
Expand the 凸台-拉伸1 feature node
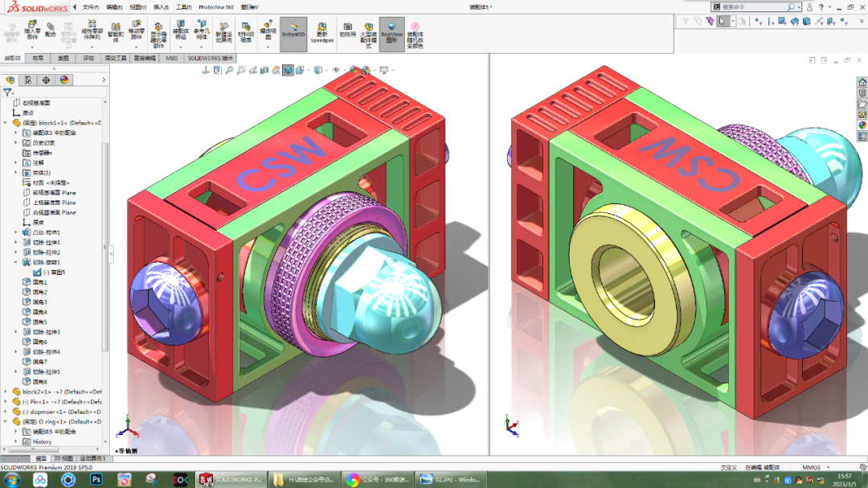coord(14,232)
